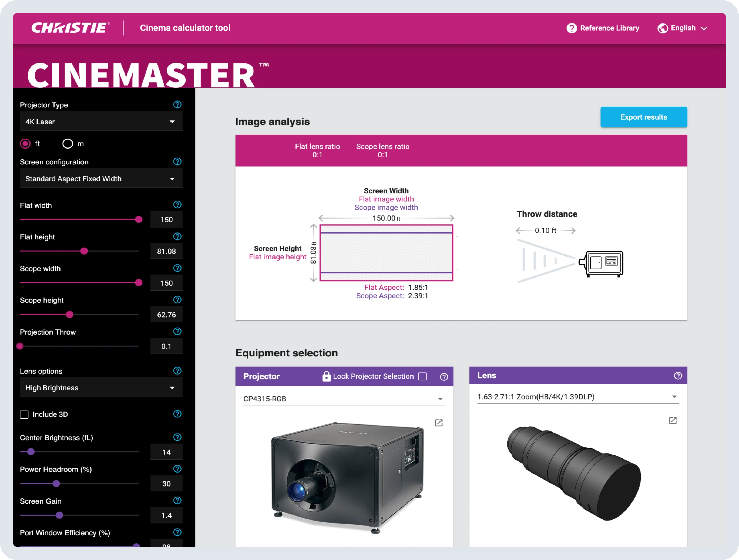Image resolution: width=739 pixels, height=560 pixels.
Task: Click the Screen Gain 1.4 field
Action: [x=166, y=516]
